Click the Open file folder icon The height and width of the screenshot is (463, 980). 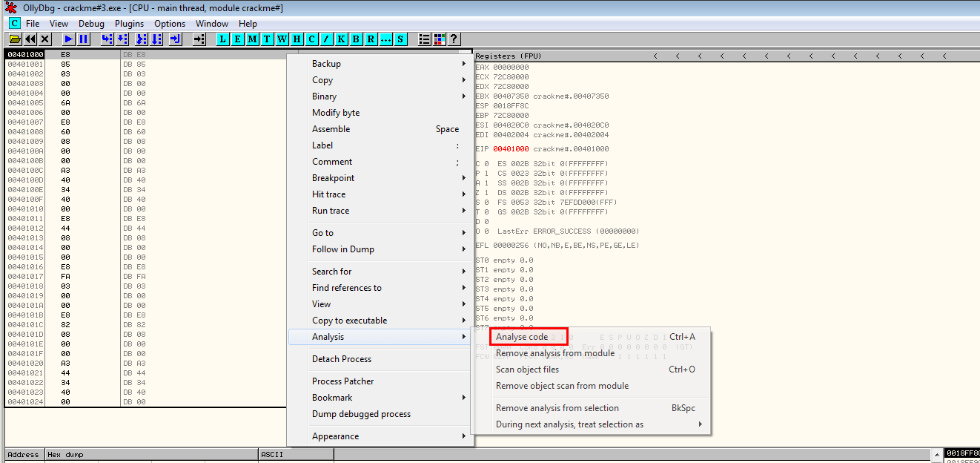[x=14, y=39]
